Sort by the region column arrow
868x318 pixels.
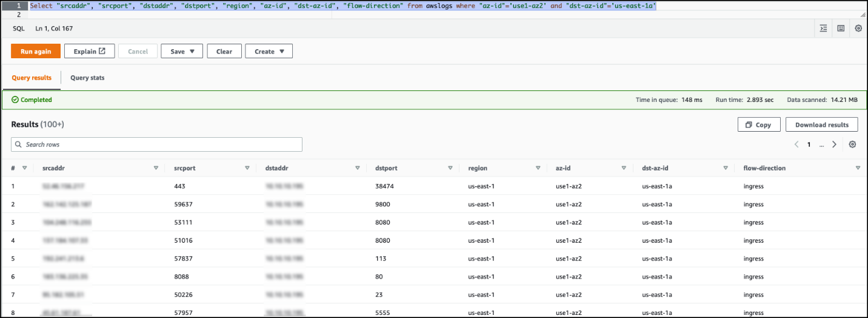click(538, 168)
